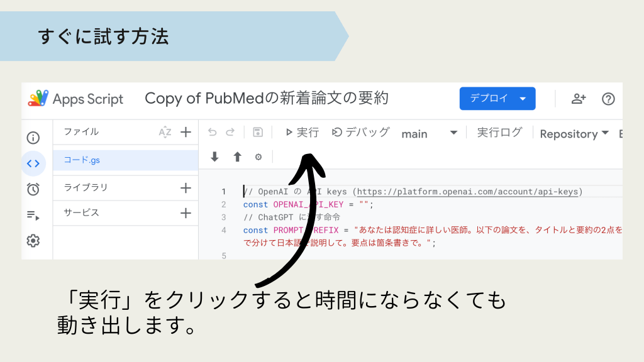Screen dimensions: 644x362
Task: Click the 実行 run button
Action: [302, 132]
